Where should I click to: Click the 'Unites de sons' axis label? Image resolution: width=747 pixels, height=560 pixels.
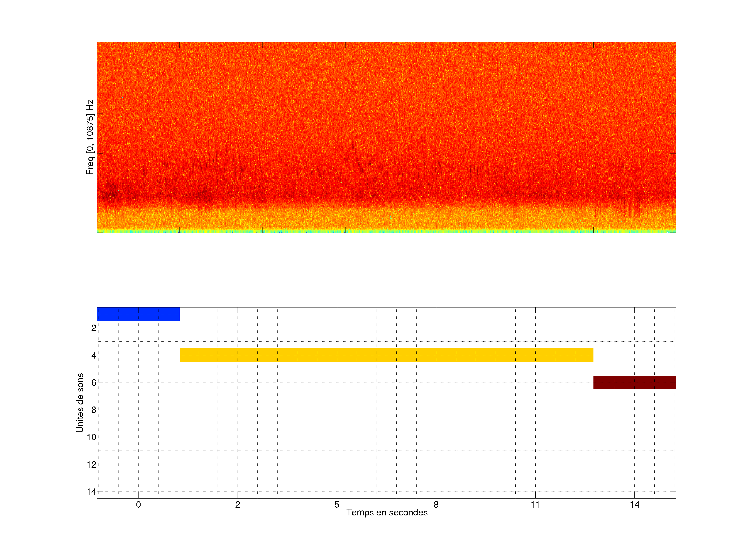pyautogui.click(x=80, y=403)
